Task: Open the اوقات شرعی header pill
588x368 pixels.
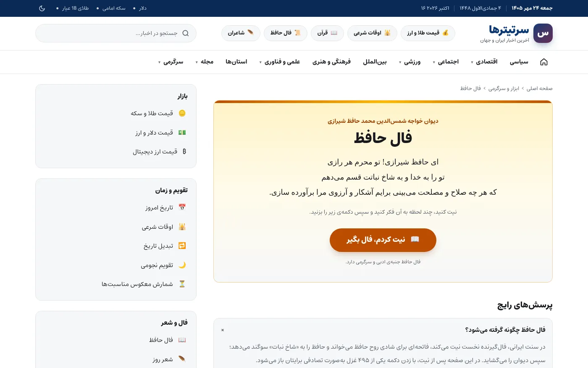Action: point(372,33)
